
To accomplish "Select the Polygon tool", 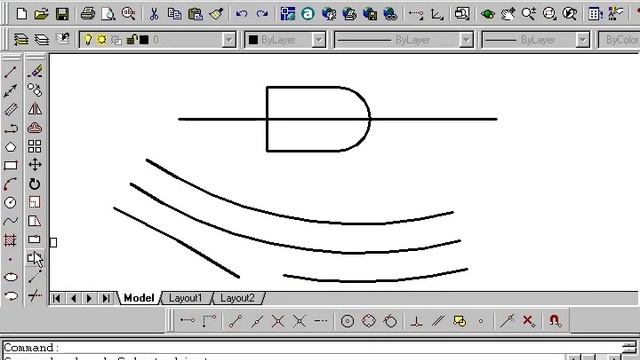I will point(11,147).
